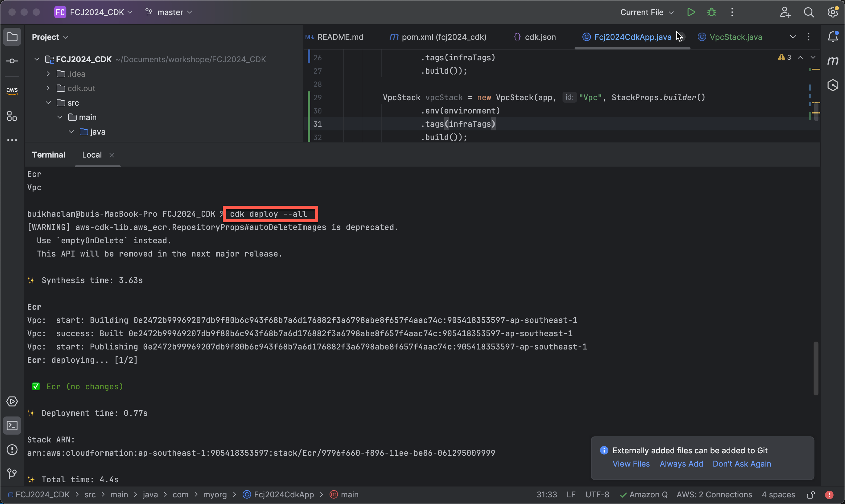Open Search Everywhere magnifier
845x504 pixels.
tap(809, 12)
